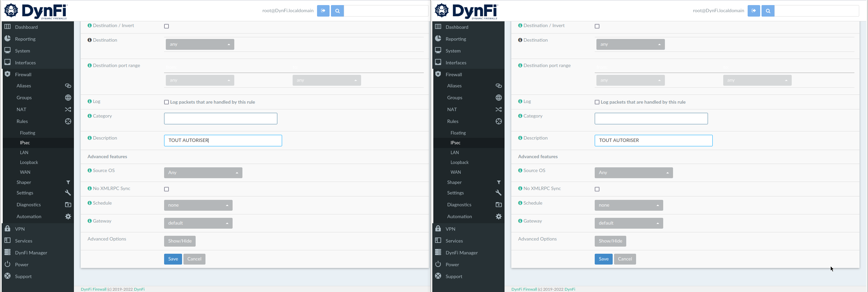Expand the Gateway dropdown in the right window

[629, 223]
